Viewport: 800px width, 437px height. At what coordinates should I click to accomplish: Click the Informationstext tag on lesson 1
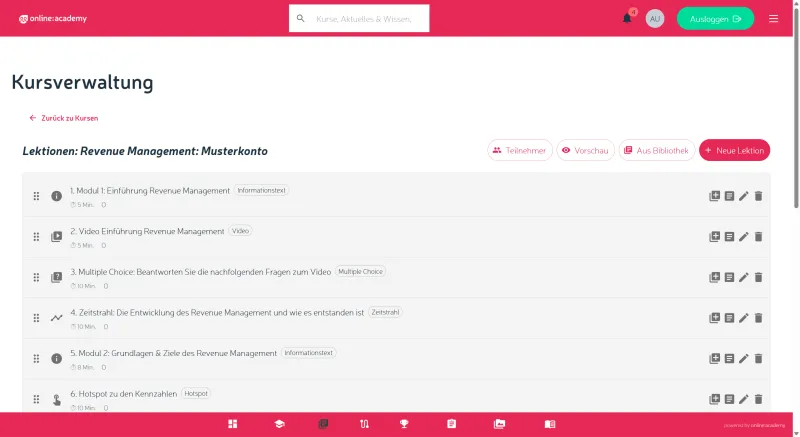[262, 190]
